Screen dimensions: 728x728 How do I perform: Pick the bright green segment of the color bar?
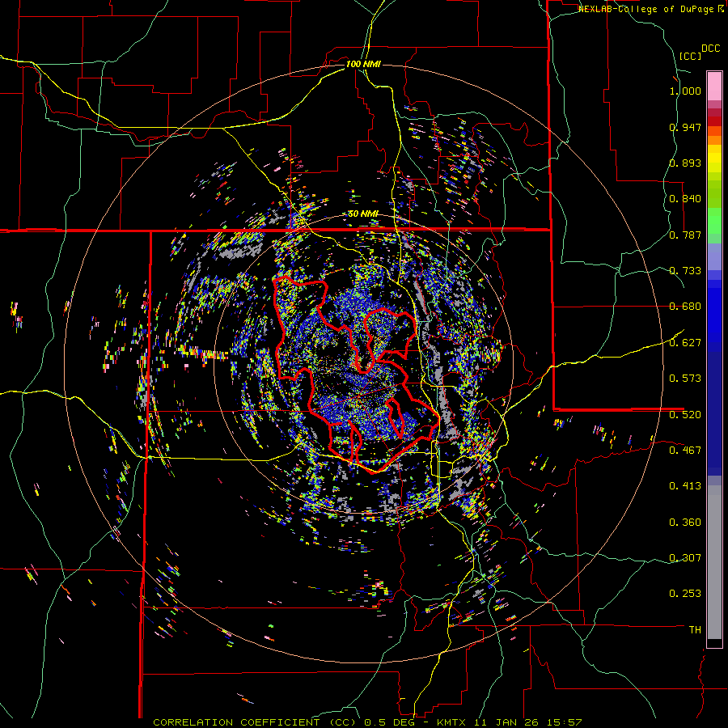[x=714, y=221]
